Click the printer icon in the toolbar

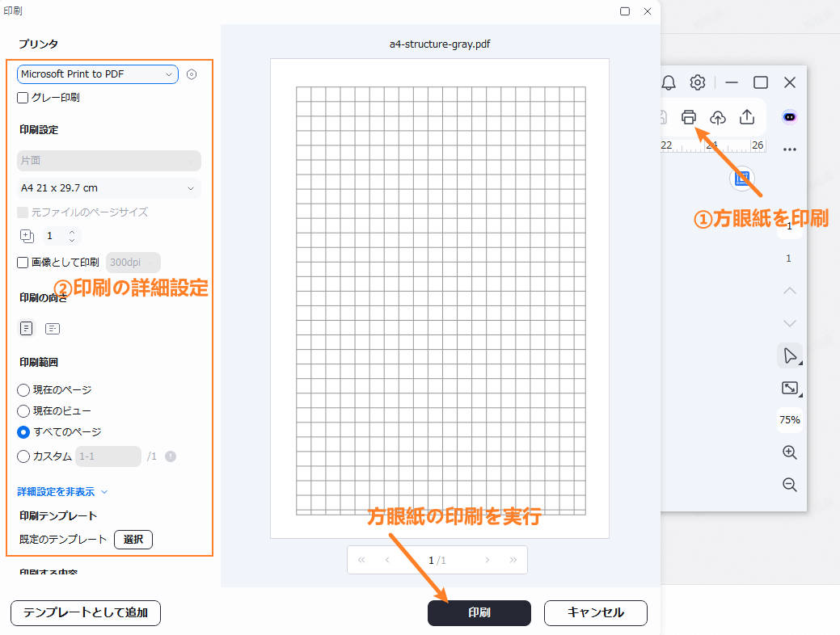click(688, 117)
